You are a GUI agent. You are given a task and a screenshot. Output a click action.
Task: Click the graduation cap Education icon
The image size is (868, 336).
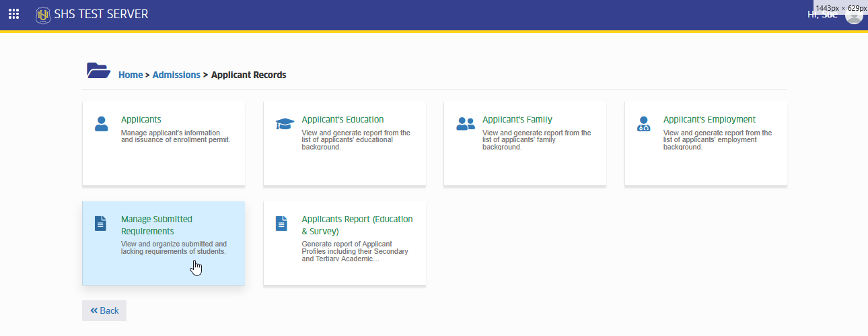(285, 124)
